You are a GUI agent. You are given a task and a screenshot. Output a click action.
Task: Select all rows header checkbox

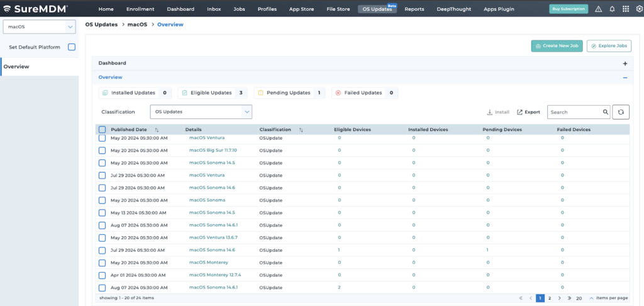103,130
